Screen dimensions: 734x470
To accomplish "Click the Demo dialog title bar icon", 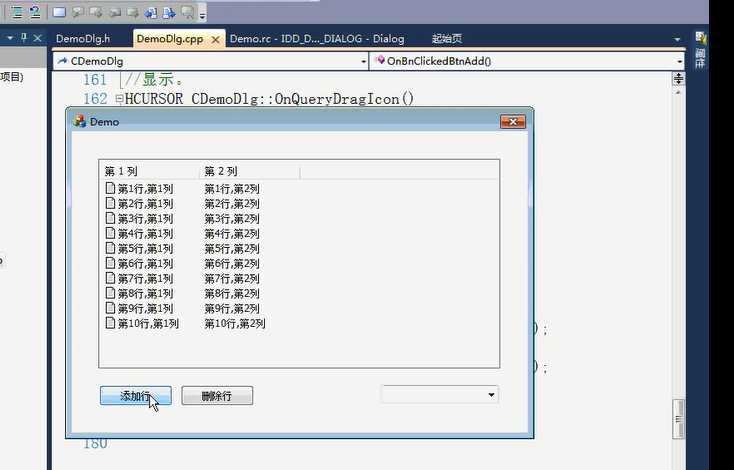I will coord(80,121).
